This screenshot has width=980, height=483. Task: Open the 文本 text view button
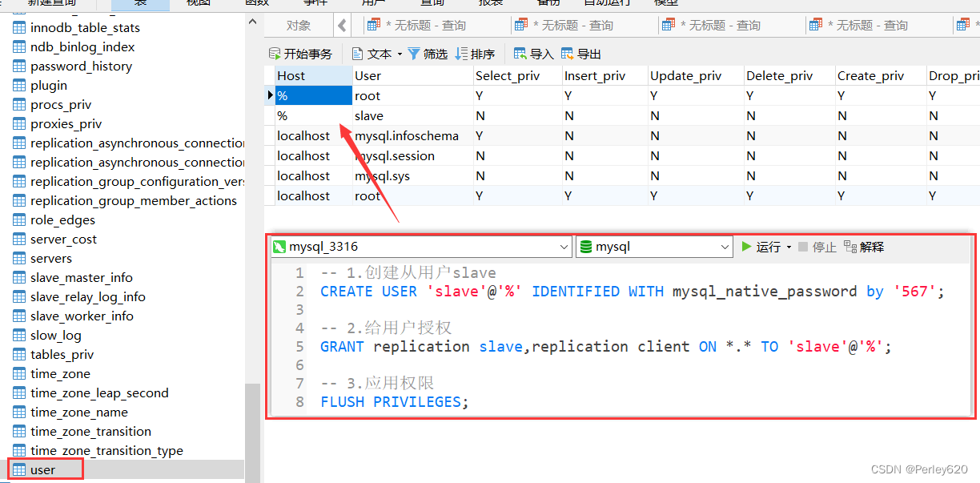(x=372, y=54)
